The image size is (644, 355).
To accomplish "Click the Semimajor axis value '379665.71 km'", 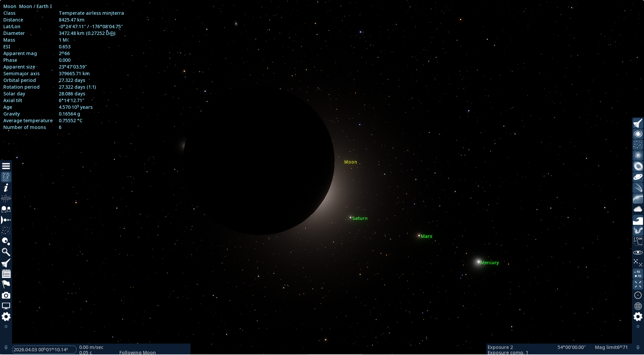I will pyautogui.click(x=74, y=74).
